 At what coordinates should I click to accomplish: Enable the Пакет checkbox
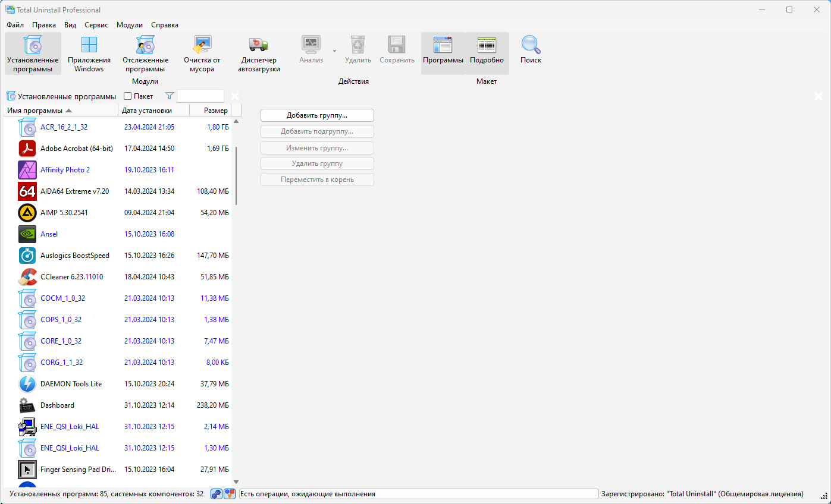pyautogui.click(x=127, y=96)
